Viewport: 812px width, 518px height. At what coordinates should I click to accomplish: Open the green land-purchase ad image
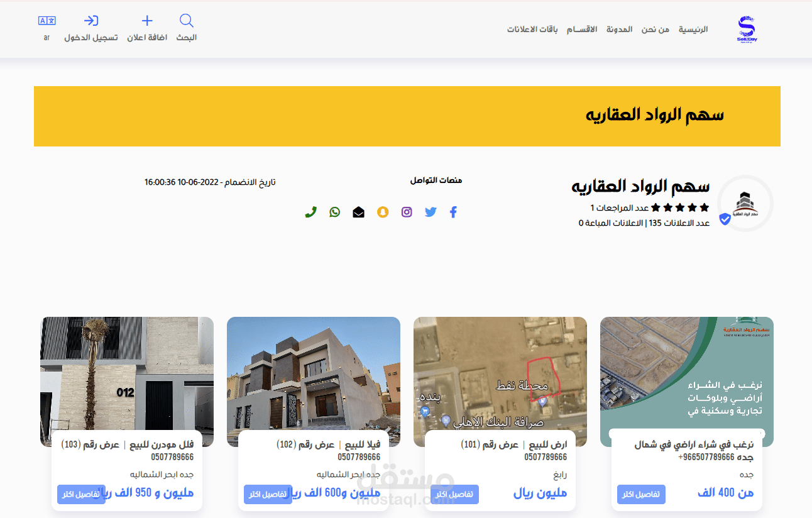tap(686, 375)
